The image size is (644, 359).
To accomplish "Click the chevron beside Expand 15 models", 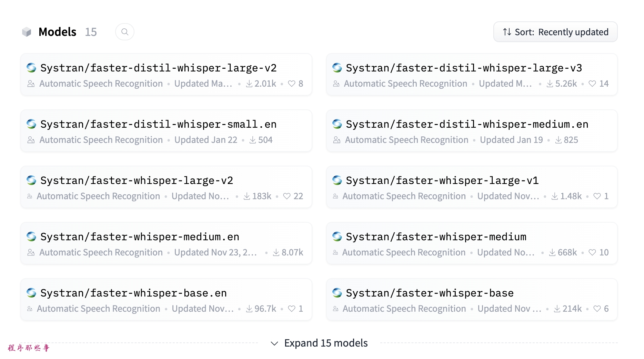I will click(x=274, y=343).
